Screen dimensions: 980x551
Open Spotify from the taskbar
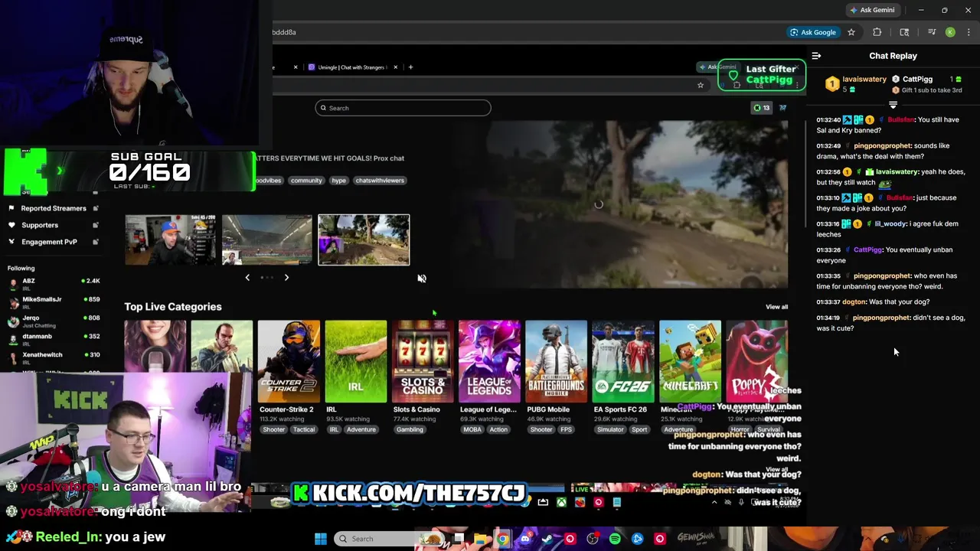pos(615,539)
